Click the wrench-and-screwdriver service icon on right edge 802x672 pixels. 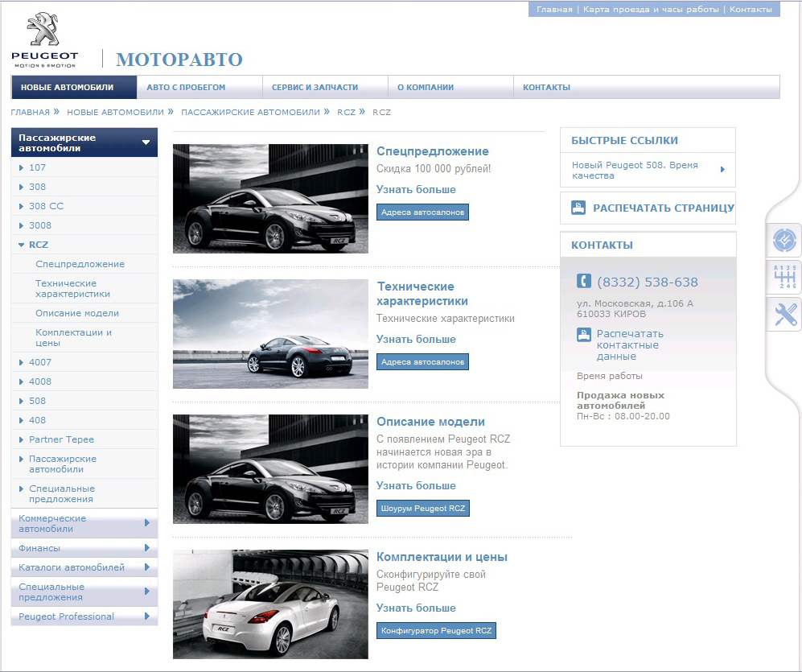point(783,315)
